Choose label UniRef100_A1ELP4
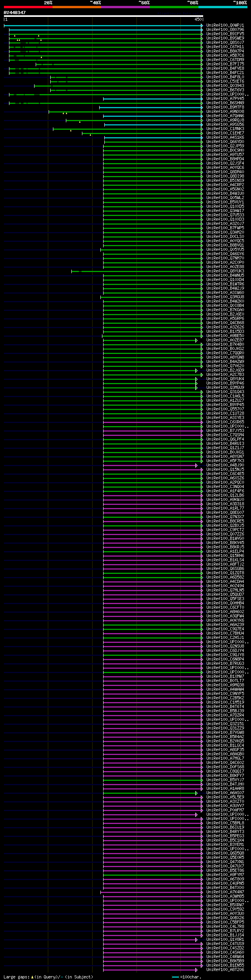The height and width of the screenshot is (980, 251). pyautogui.click(x=225, y=552)
